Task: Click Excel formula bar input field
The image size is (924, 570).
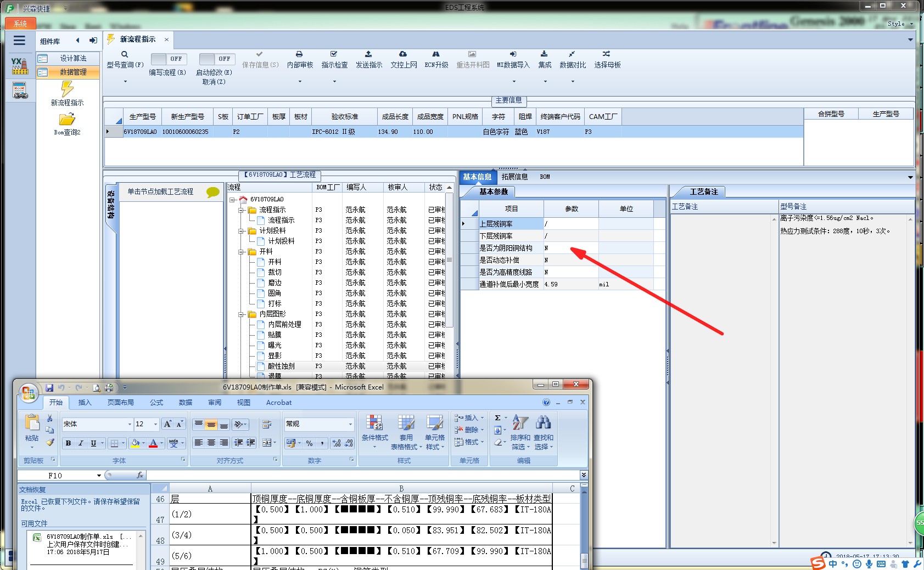Action: click(x=362, y=475)
